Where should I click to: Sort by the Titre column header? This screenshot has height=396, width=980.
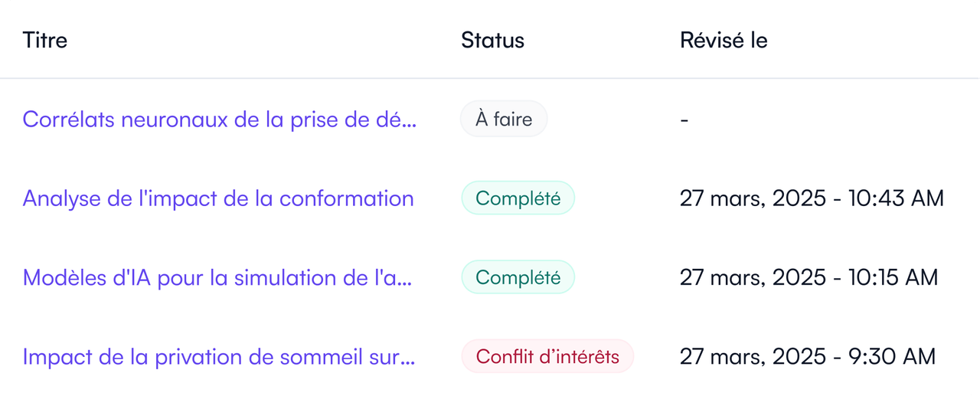point(45,40)
